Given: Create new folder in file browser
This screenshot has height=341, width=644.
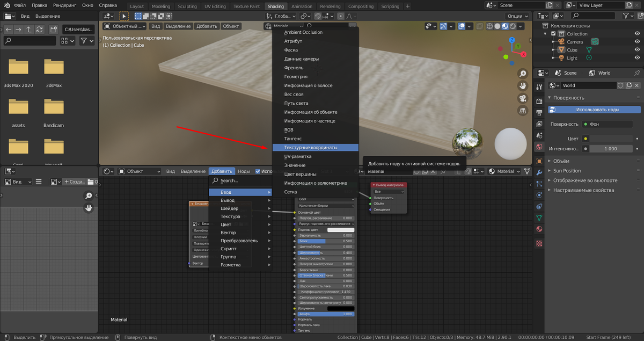Looking at the screenshot, I should 54,29.
